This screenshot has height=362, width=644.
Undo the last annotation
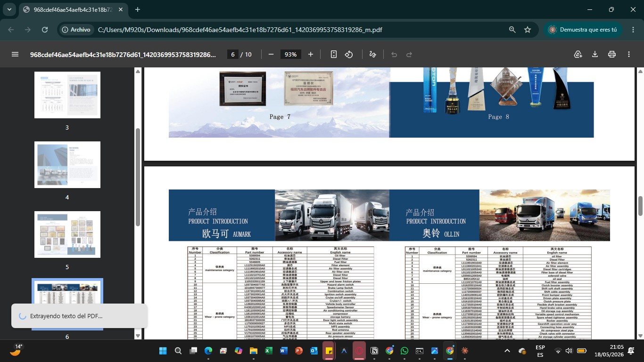394,54
